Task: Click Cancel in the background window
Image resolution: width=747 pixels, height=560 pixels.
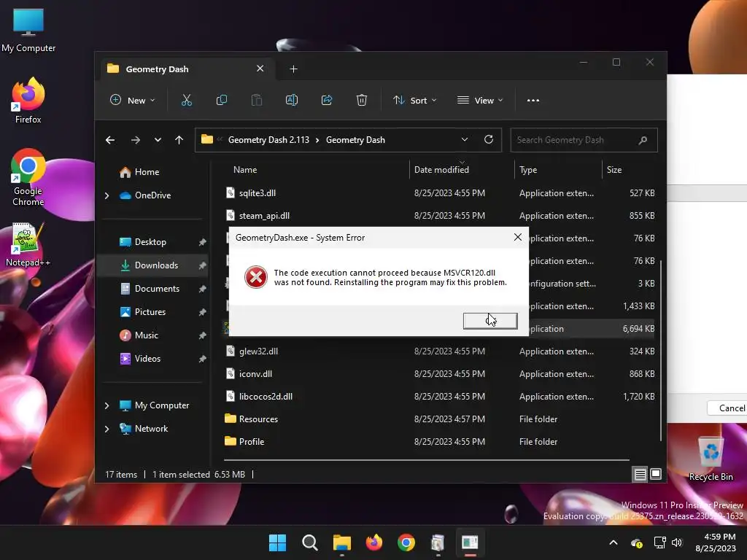Action: (727, 408)
